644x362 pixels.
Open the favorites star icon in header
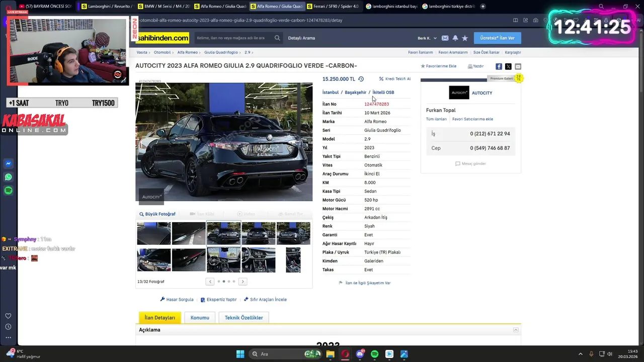(465, 38)
